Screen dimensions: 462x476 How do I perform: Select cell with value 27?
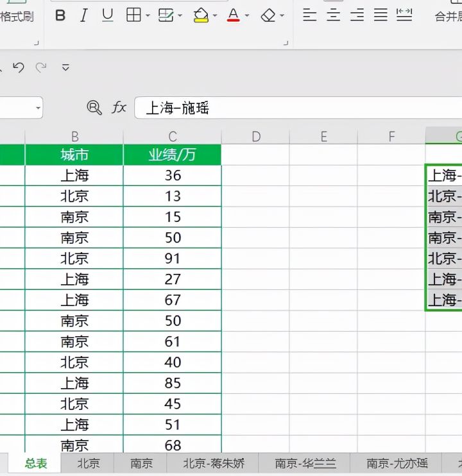point(173,279)
